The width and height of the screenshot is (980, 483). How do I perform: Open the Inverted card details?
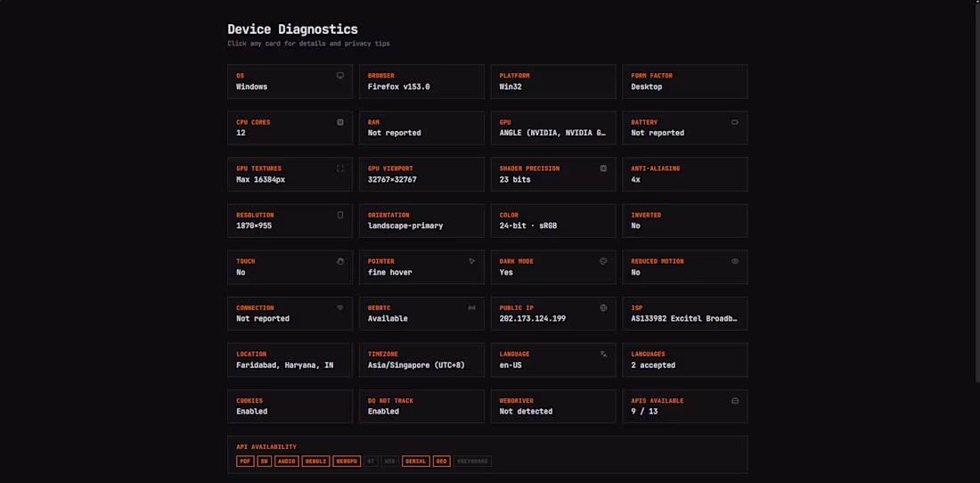coord(685,221)
